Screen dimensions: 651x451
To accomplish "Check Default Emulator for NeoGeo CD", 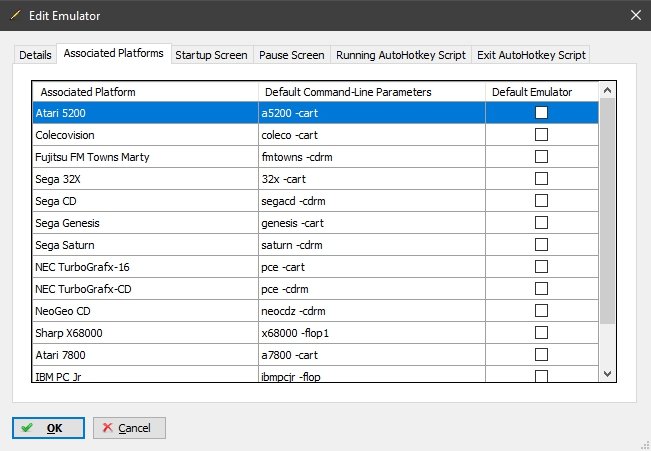I will (x=541, y=311).
